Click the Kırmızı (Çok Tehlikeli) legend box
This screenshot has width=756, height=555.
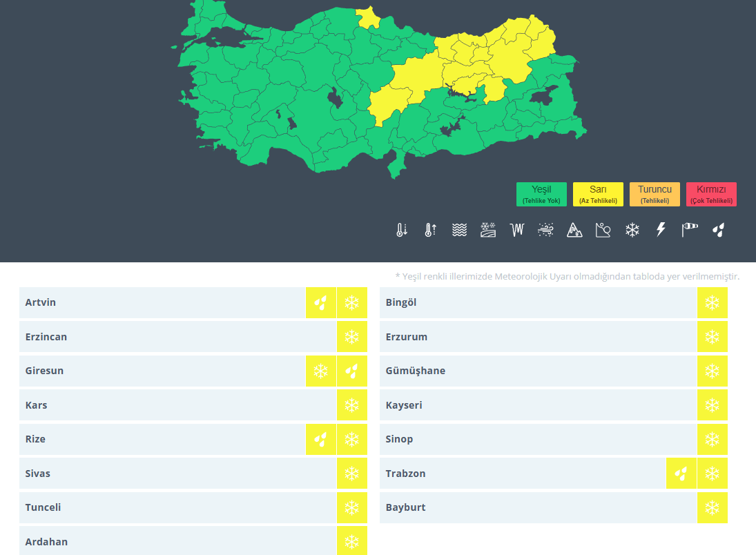coord(711,194)
